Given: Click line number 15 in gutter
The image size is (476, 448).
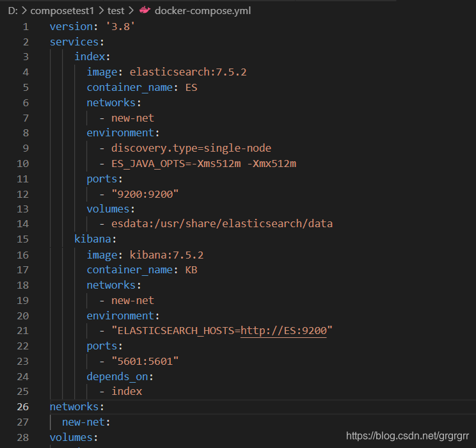Looking at the screenshot, I should (x=23, y=239).
